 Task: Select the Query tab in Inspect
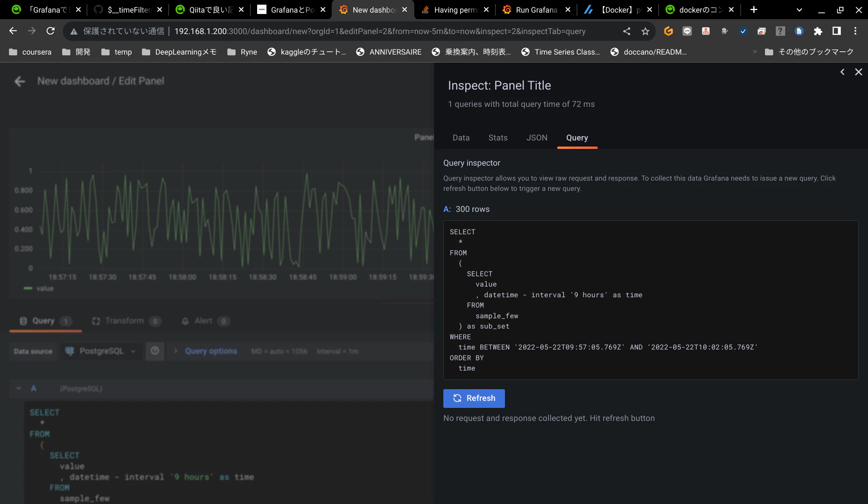coord(577,138)
